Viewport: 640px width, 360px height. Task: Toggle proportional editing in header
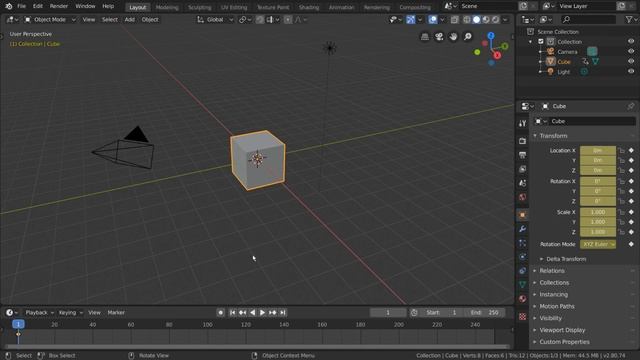(288, 20)
